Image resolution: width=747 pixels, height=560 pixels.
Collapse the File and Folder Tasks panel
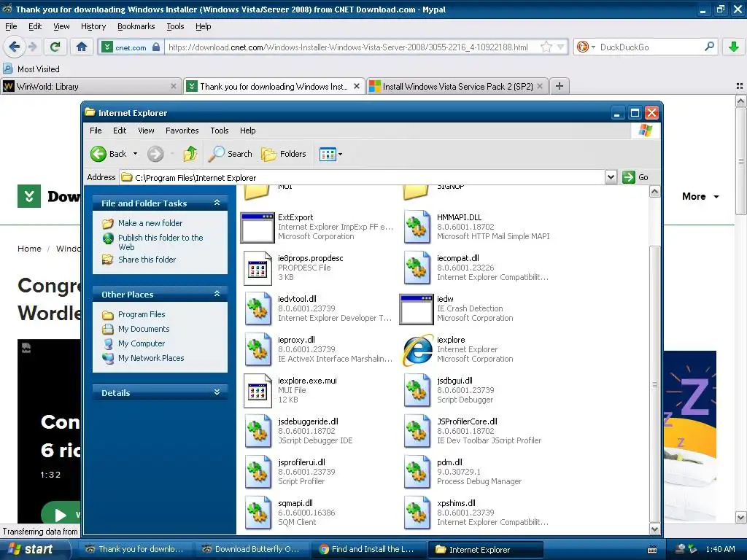click(217, 203)
